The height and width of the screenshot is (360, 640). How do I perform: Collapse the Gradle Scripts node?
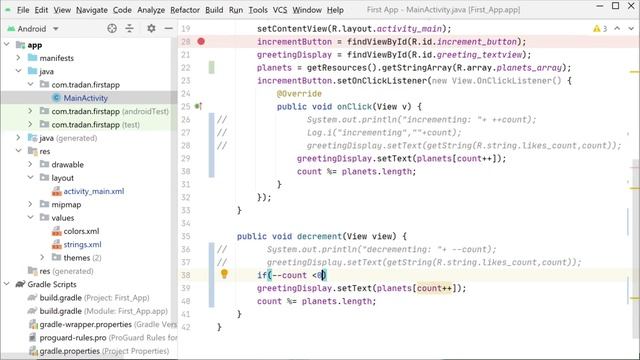pos(7,284)
